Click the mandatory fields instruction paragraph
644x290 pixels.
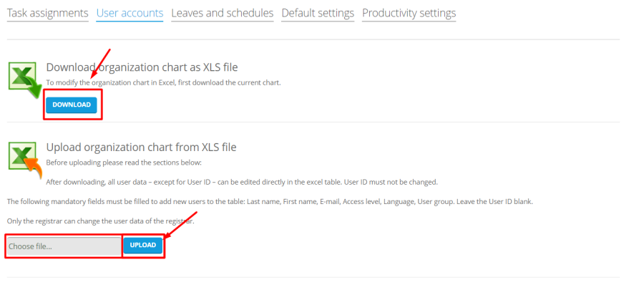click(x=269, y=201)
